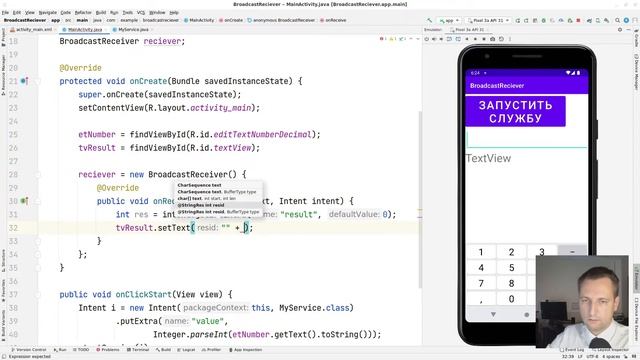
Task: Click the emulator Rotate left icon
Action: [x=449, y=39]
